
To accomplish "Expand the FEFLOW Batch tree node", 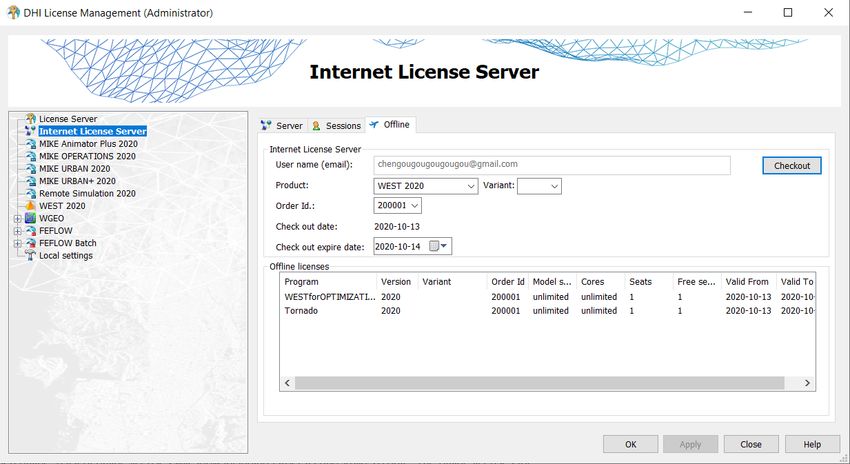I will pos(17,244).
